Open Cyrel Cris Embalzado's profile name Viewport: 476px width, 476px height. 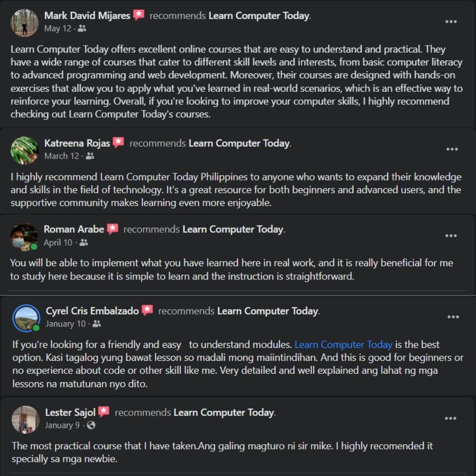click(92, 311)
